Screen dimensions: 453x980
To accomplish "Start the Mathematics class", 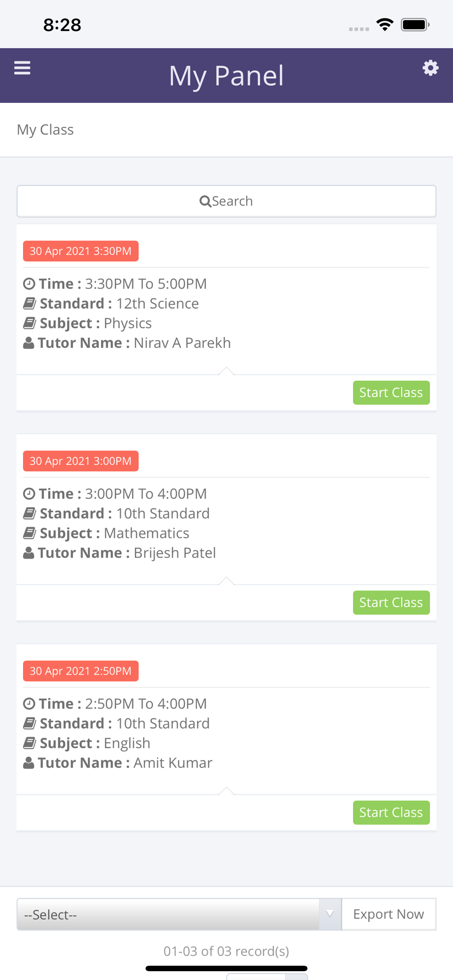I will coord(391,603).
